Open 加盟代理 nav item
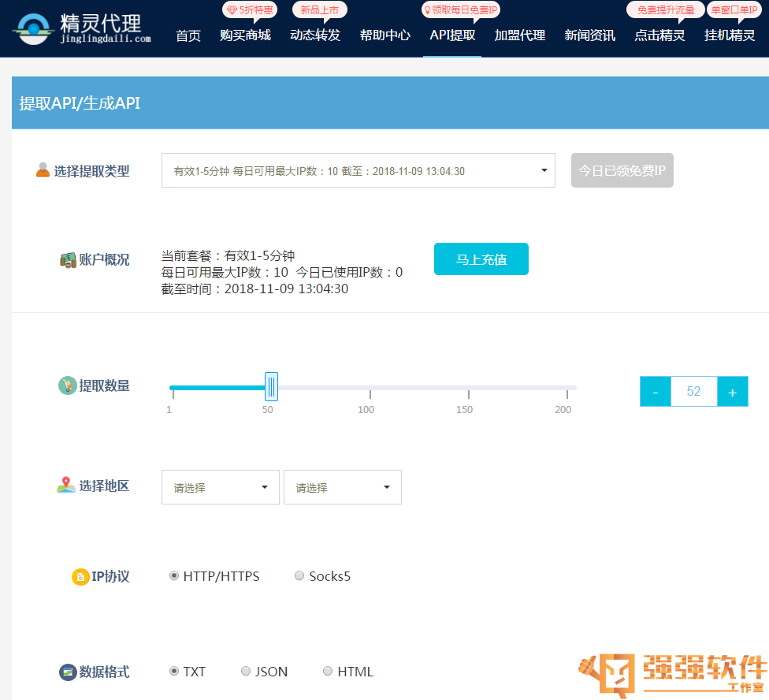This screenshot has width=769, height=700. tap(520, 35)
